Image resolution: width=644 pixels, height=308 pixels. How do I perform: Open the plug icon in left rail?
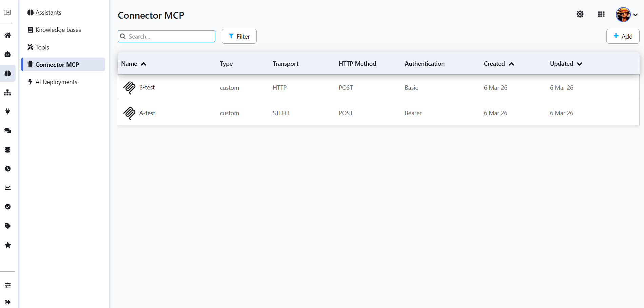[x=7, y=111]
